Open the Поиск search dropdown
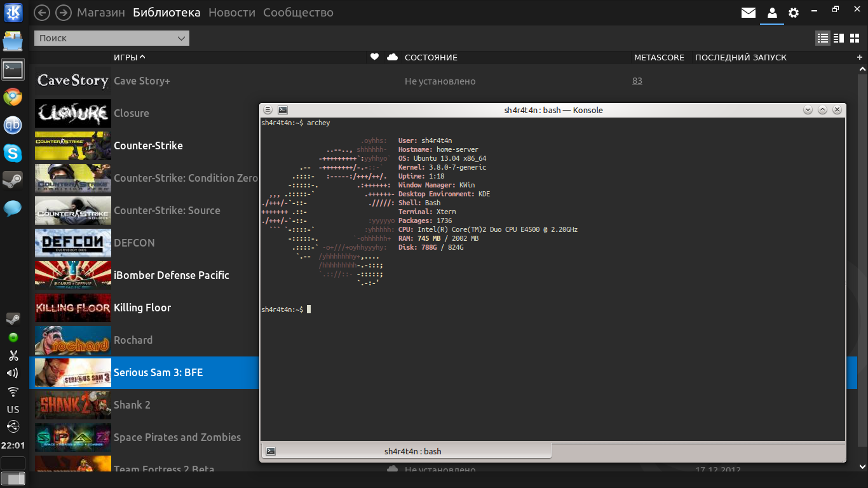 coord(112,38)
